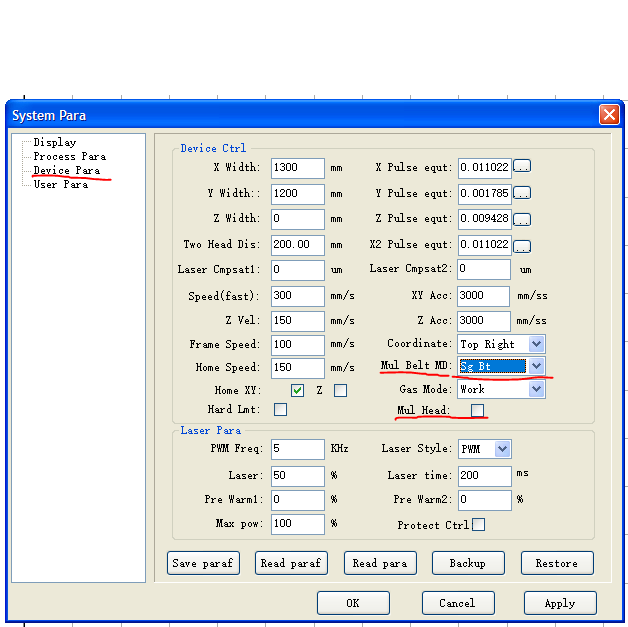Click the ellipsis button beside Z Pulse equt
The width and height of the screenshot is (628, 627).
coord(521,219)
